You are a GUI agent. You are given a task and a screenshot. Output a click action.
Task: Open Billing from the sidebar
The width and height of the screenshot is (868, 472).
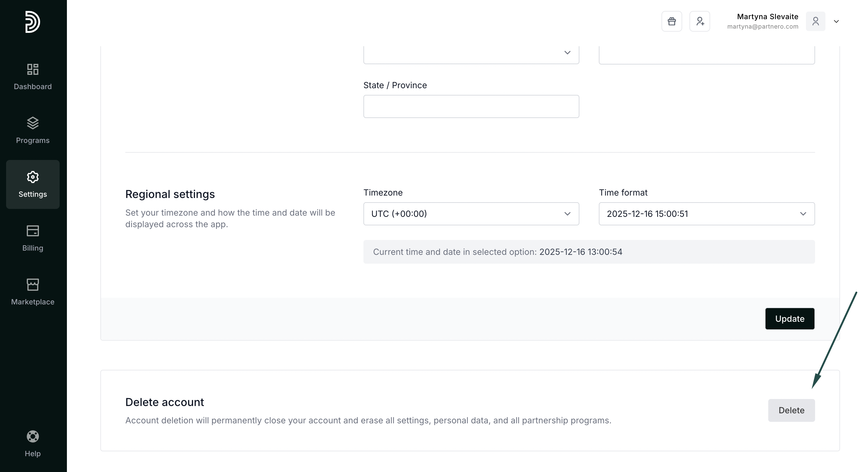(x=33, y=231)
